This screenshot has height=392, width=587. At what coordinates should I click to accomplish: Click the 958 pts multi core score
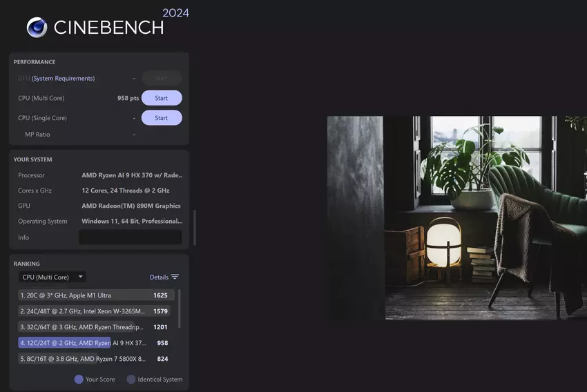point(128,99)
